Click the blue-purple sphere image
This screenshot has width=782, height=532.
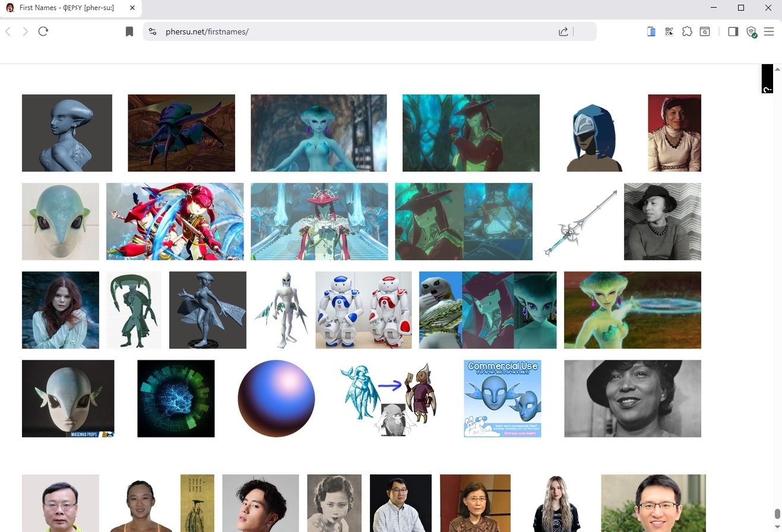276,398
